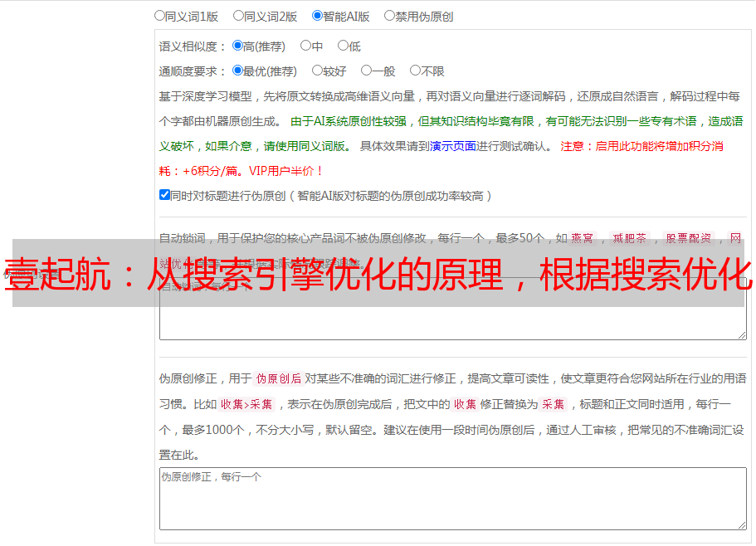
Task: Select the 同义词2版 radio option
Action: 238,16
